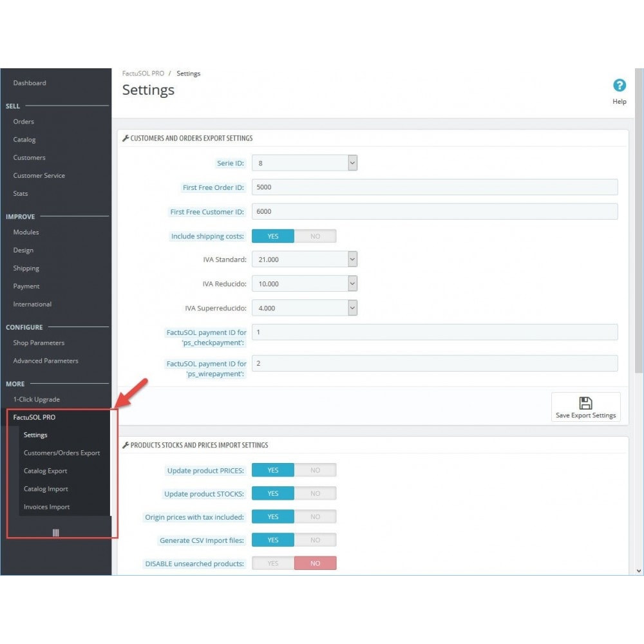Open the Catalog menu item
Image resolution: width=644 pixels, height=644 pixels.
tap(24, 140)
